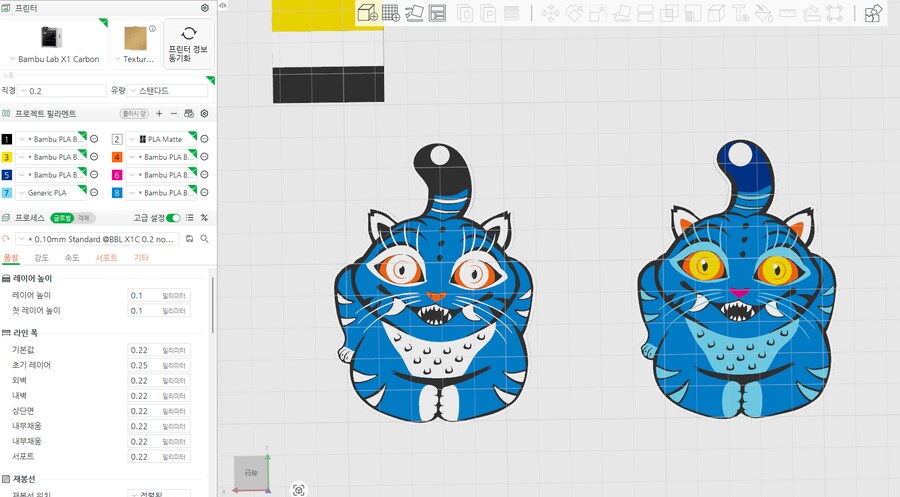Open filament 2 PLA Matte dropdown
This screenshot has height=497, width=900.
click(x=161, y=139)
